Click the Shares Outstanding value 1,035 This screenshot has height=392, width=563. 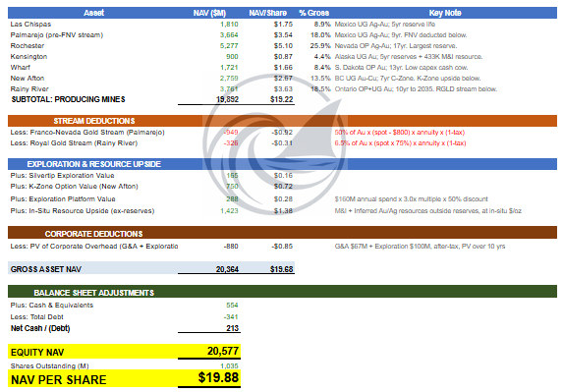tap(230, 366)
